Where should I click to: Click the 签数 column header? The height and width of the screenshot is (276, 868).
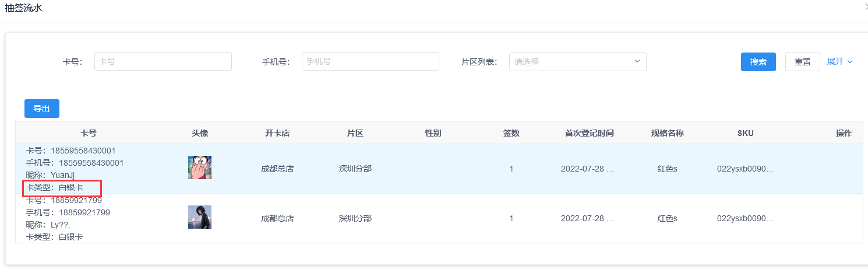click(511, 133)
